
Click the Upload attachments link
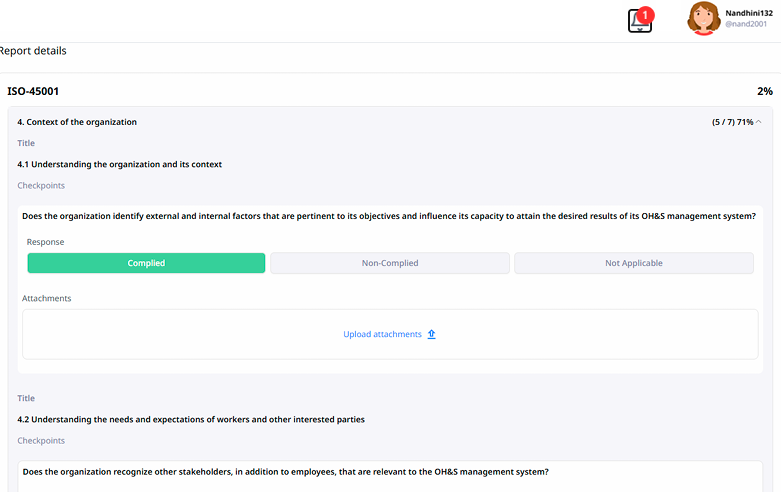pos(382,334)
